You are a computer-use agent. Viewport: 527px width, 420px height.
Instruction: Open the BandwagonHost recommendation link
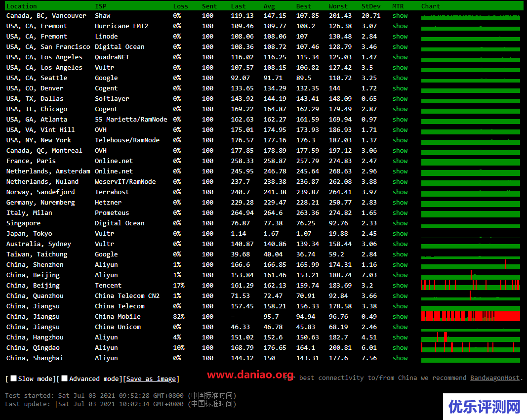tap(495, 378)
